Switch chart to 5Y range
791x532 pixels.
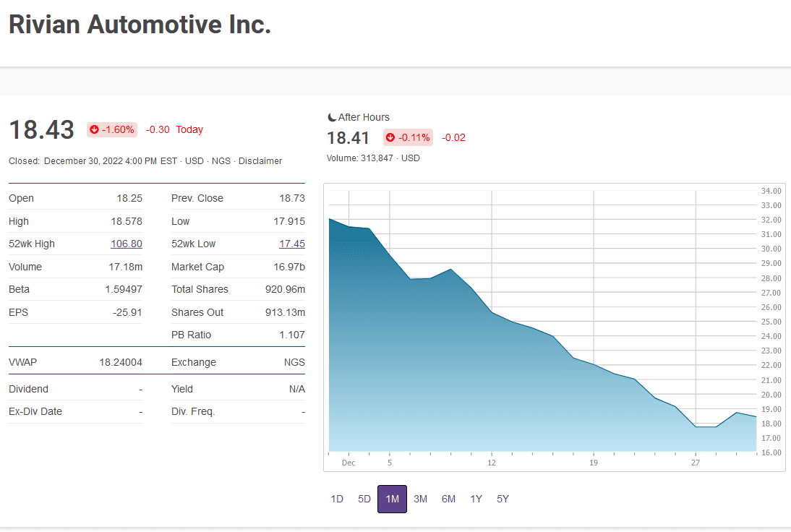(x=503, y=499)
